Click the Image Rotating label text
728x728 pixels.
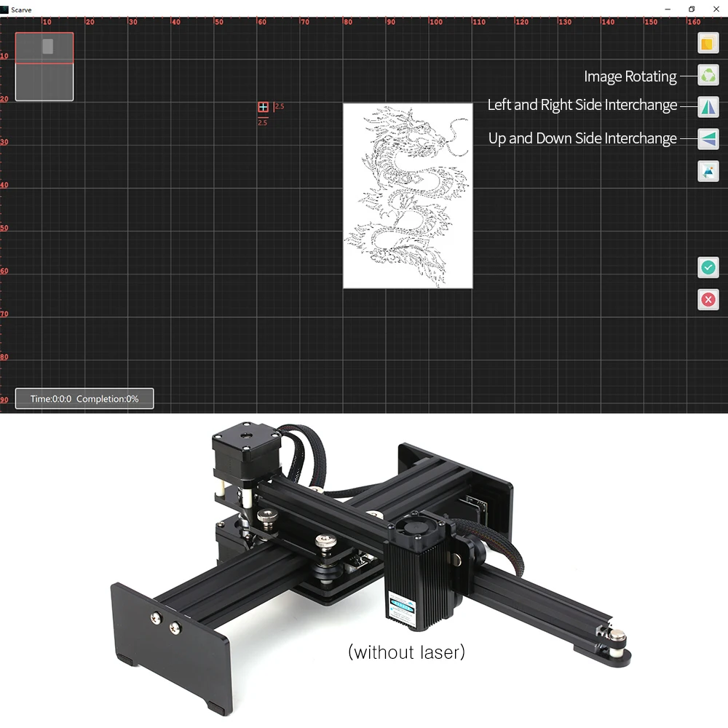pyautogui.click(x=630, y=76)
